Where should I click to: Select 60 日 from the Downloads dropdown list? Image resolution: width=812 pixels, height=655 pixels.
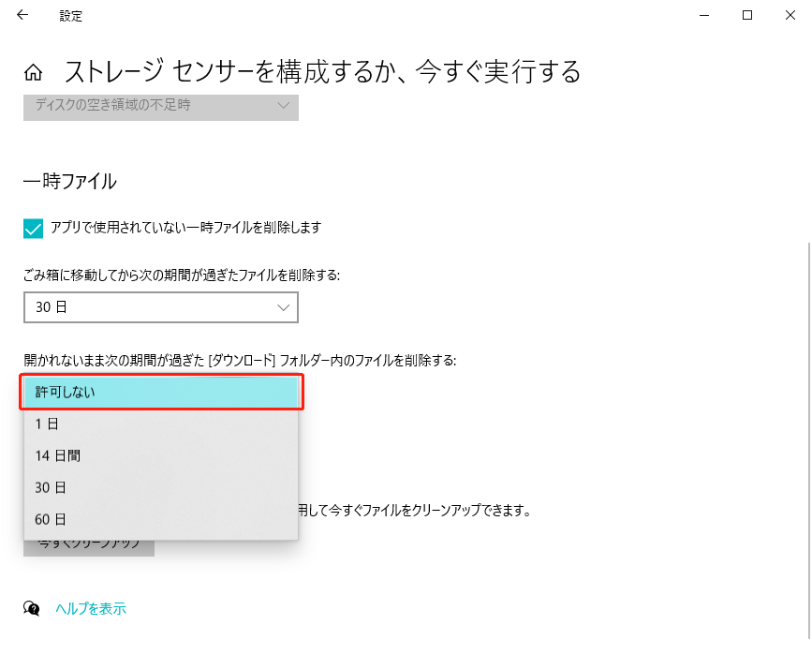[160, 519]
